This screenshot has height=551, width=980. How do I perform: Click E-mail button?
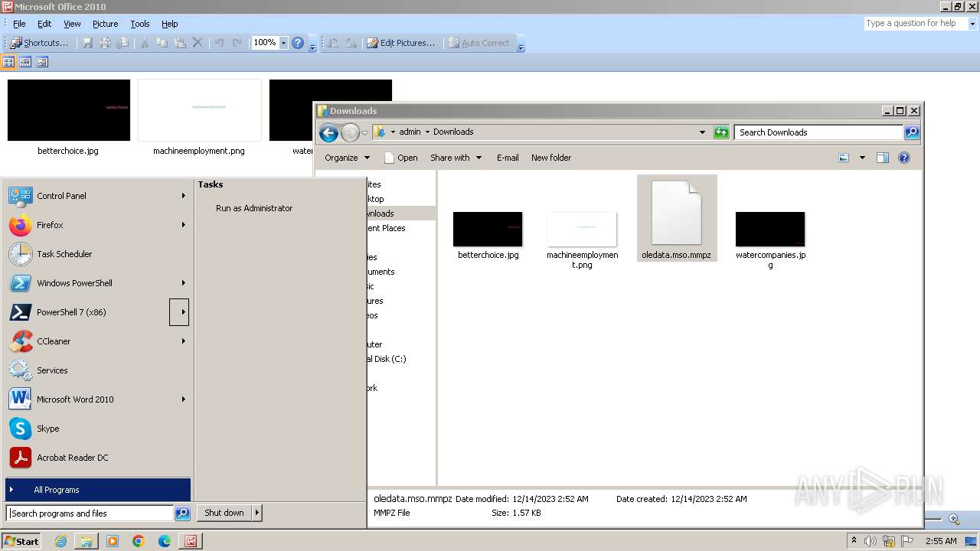[x=508, y=158]
